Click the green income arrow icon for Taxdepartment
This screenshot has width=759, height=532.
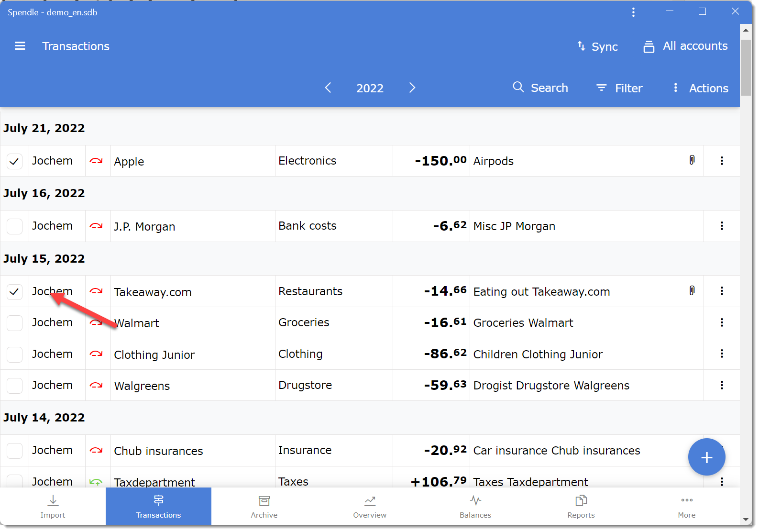(x=97, y=482)
